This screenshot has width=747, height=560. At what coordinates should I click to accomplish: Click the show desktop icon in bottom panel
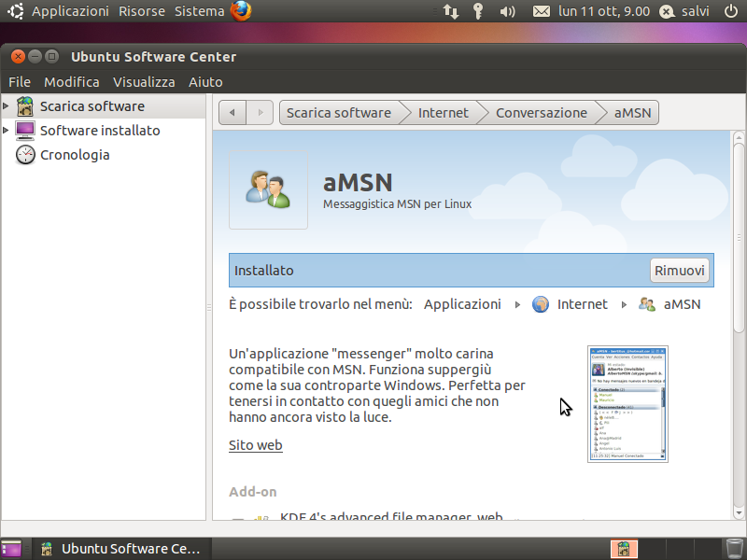[11, 549]
